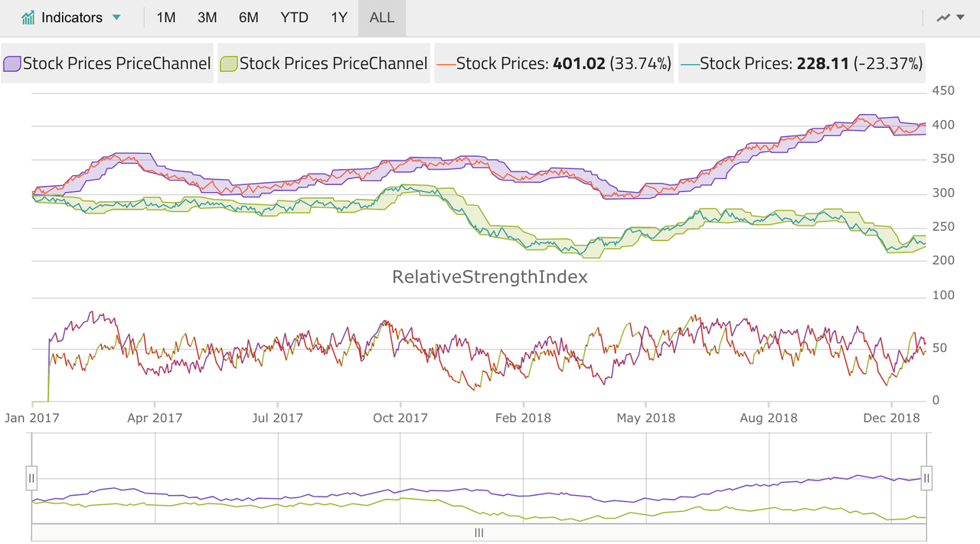This screenshot has height=544, width=980.
Task: Toggle Stock Prices 401.02 legend item
Action: click(554, 64)
